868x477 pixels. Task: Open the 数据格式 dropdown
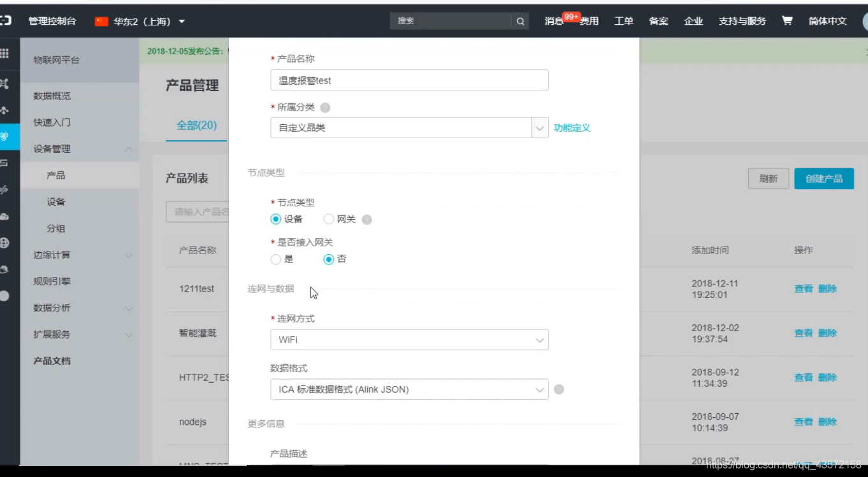[x=409, y=389]
